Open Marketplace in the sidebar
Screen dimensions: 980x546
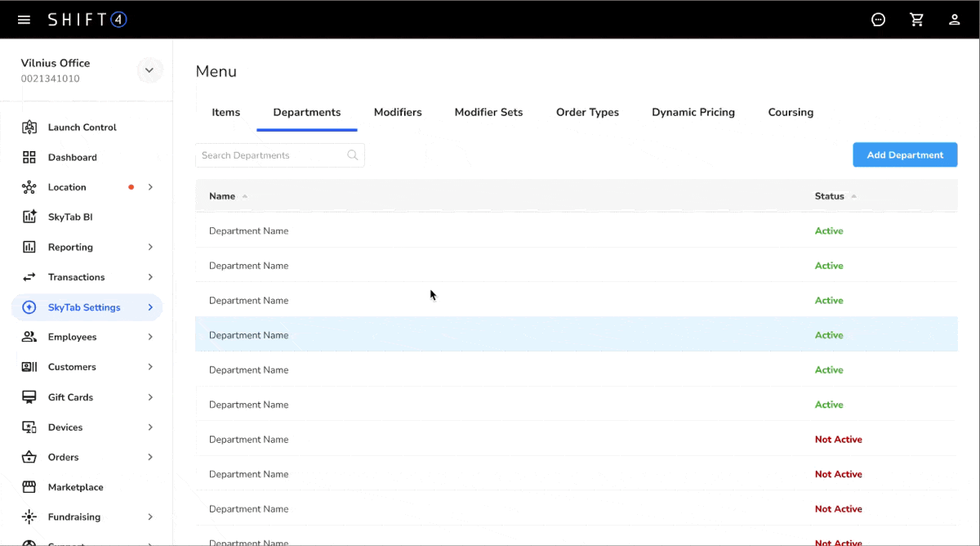pyautogui.click(x=75, y=487)
